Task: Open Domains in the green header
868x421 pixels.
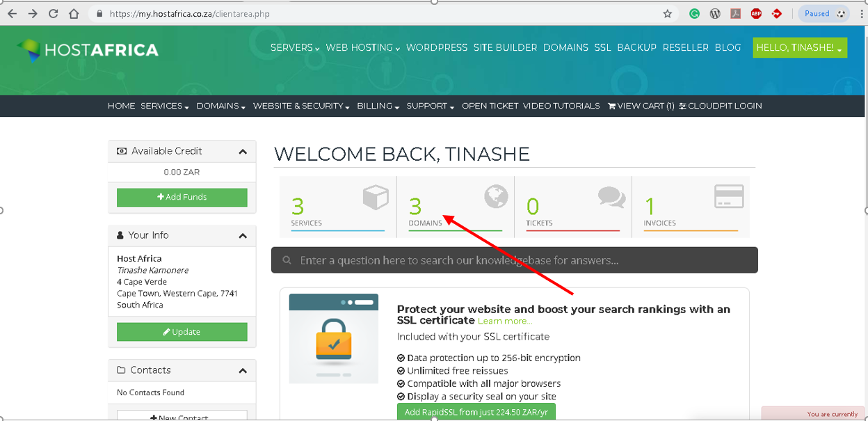Action: tap(565, 47)
